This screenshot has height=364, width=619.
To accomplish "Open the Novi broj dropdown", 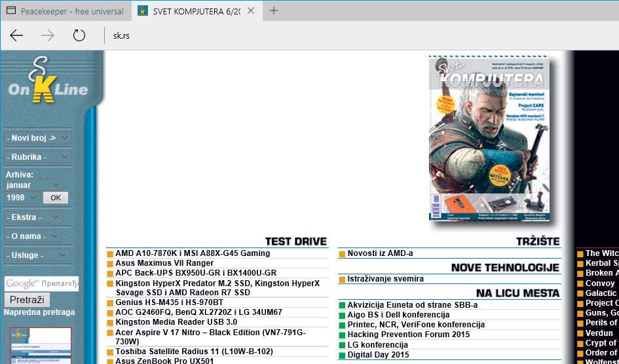I will coord(37,138).
